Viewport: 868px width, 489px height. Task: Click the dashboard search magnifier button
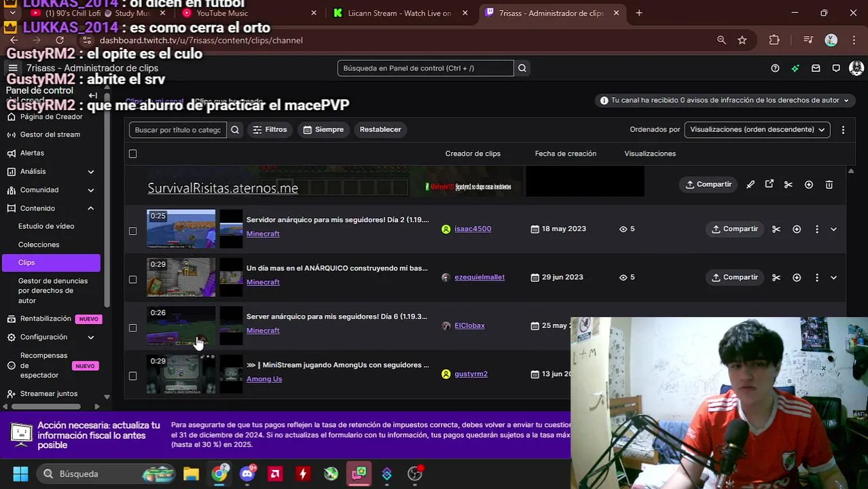[522, 68]
